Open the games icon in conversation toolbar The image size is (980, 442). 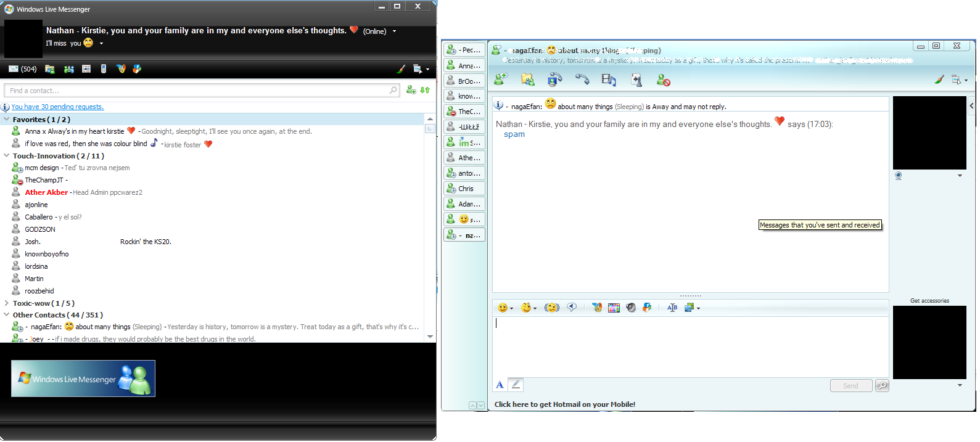636,79
